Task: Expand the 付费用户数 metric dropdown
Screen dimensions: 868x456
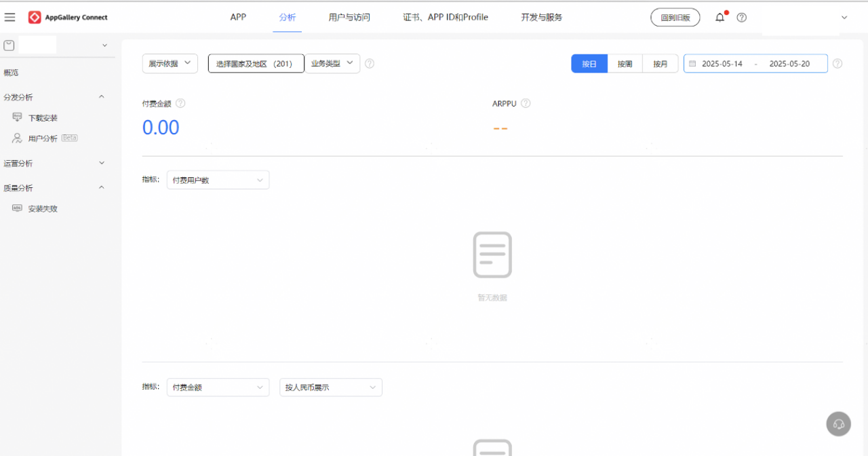Action: [218, 180]
